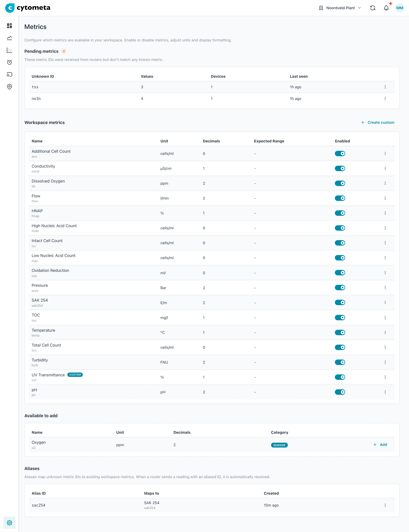
Task: Click the Enabled column header
Action: pyautogui.click(x=342, y=141)
